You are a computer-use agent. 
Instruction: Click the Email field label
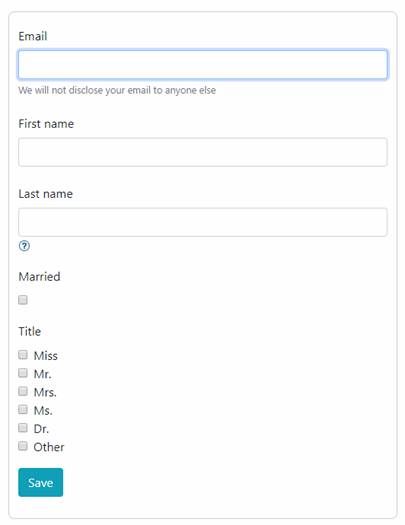[x=33, y=36]
